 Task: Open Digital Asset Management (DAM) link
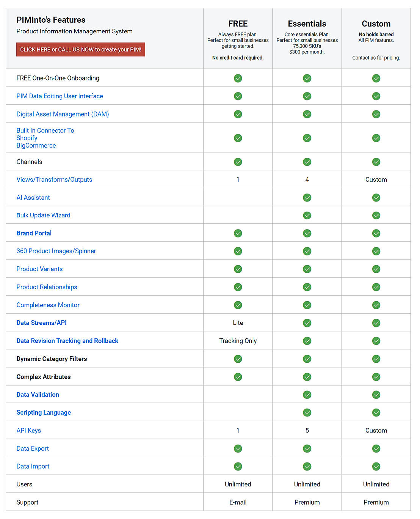pos(63,114)
